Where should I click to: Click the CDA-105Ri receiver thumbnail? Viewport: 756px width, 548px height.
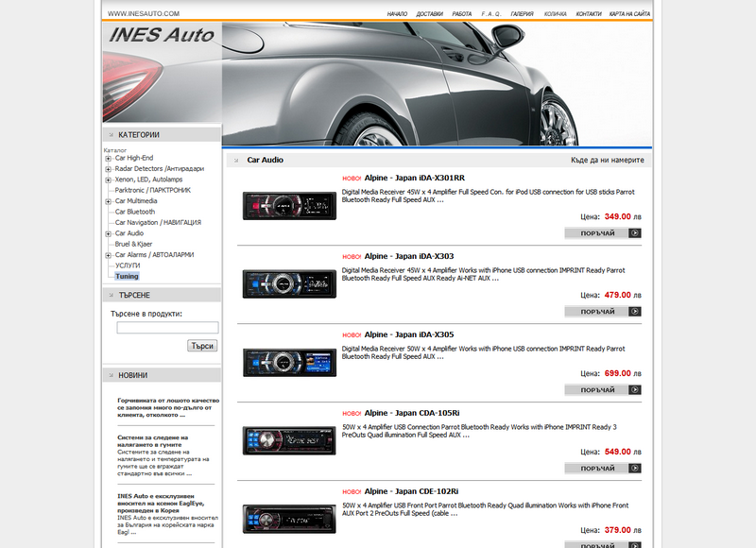[289, 440]
